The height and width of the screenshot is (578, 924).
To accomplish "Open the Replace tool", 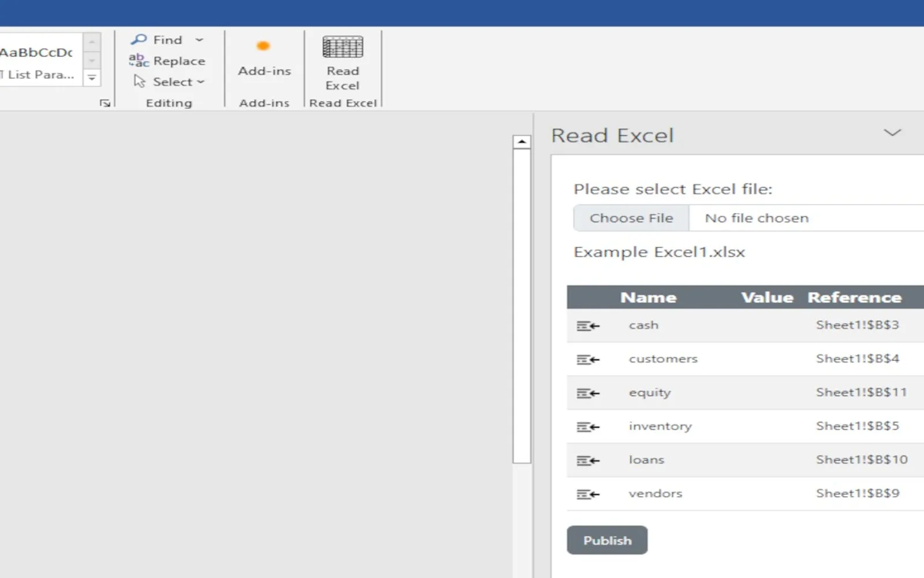I will [167, 61].
